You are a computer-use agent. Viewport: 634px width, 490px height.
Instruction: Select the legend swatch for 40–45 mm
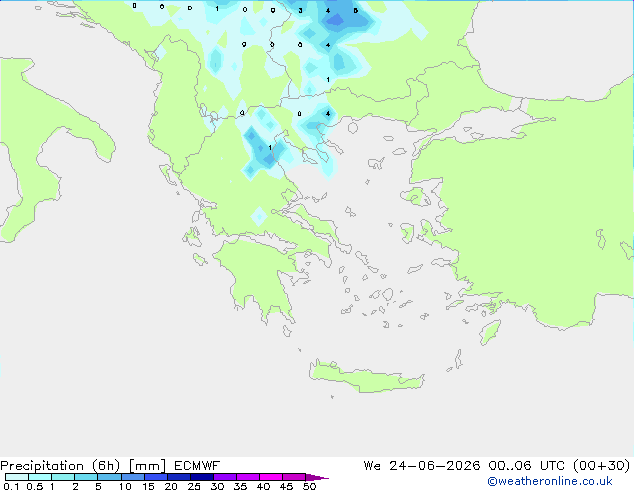[271, 477]
